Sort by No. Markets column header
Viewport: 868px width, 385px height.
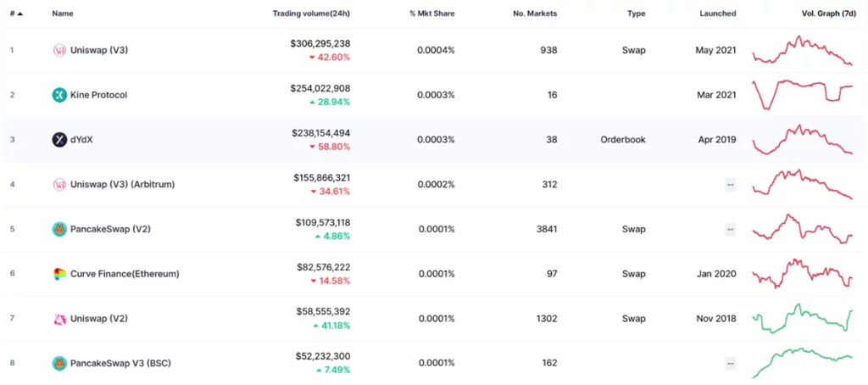535,14
